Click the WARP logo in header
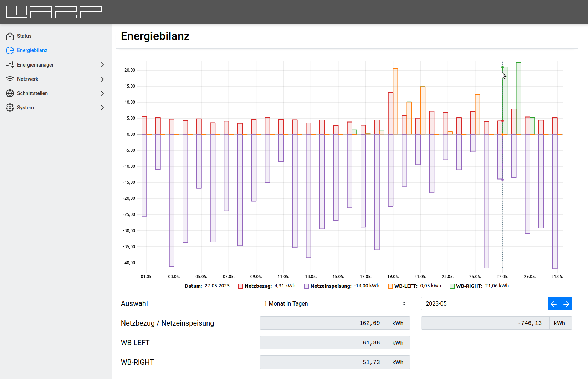The image size is (588, 379). coord(53,12)
